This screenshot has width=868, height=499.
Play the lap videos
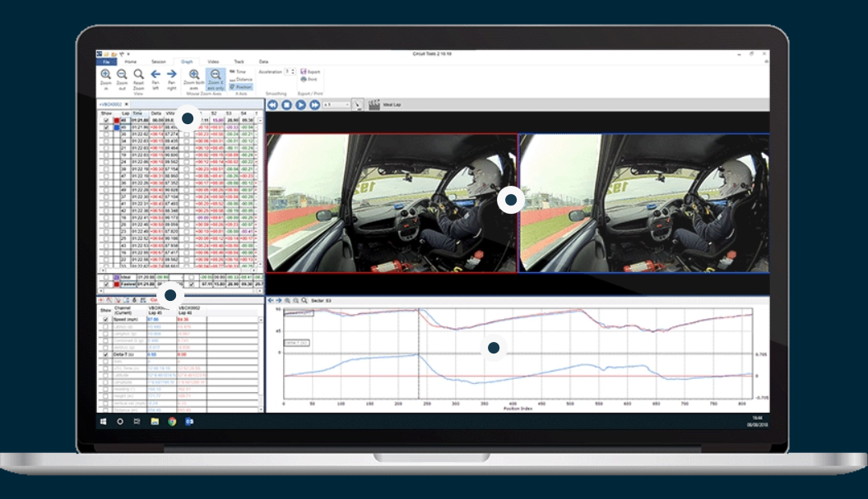(300, 104)
